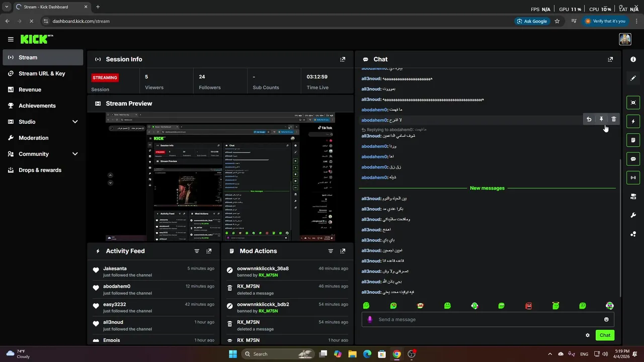Click the Windows taskbar Search box

pos(278,354)
